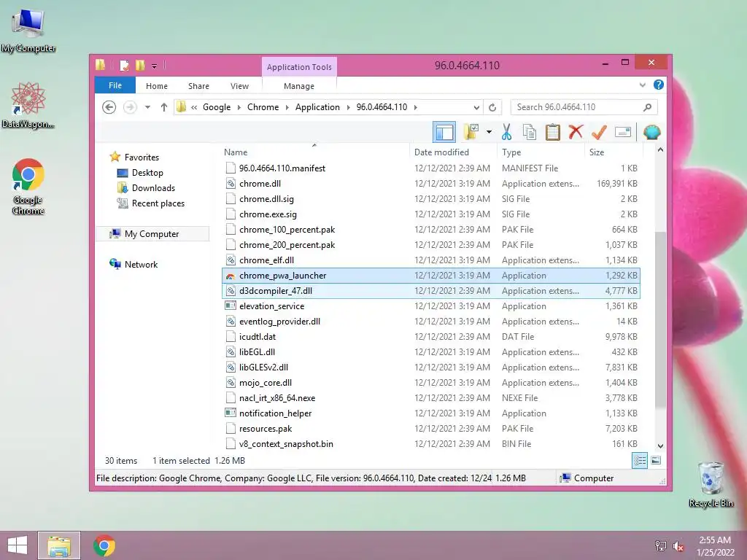
Task: Open recent locations dropdown arrow
Action: tap(147, 107)
